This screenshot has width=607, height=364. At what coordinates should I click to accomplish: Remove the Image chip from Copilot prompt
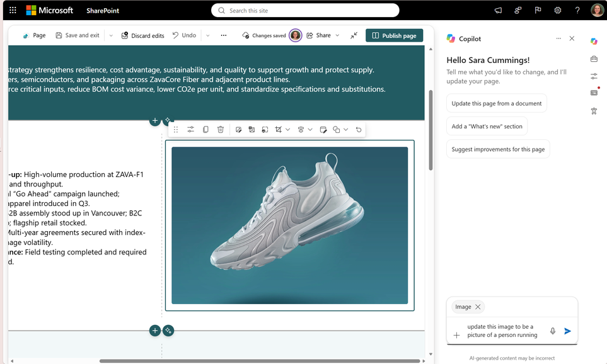point(478,307)
